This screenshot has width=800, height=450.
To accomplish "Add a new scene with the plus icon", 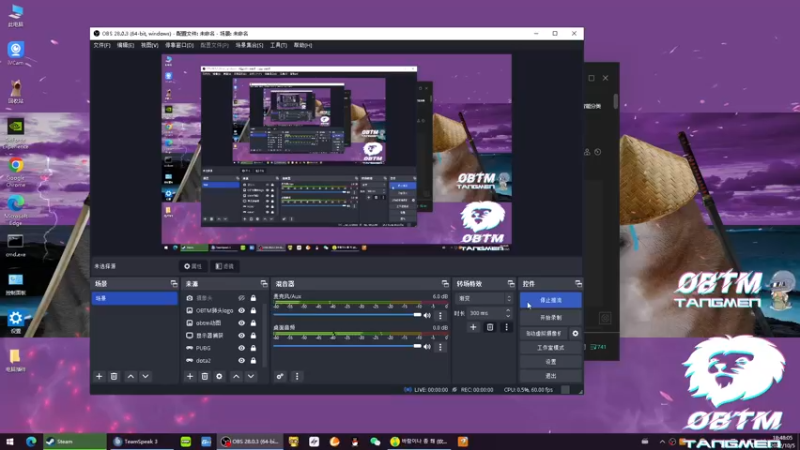I will pos(99,377).
